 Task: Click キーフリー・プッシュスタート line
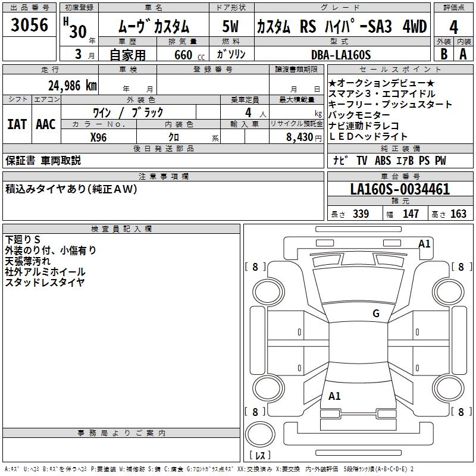pyautogui.click(x=390, y=105)
